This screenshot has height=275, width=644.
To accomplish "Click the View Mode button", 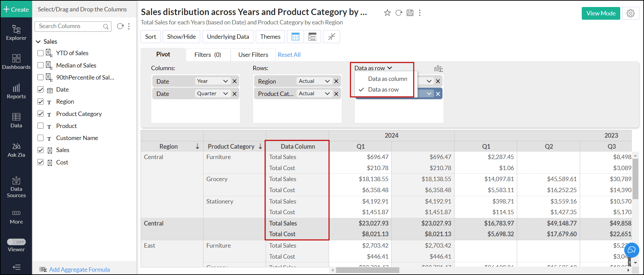I will tap(600, 13).
